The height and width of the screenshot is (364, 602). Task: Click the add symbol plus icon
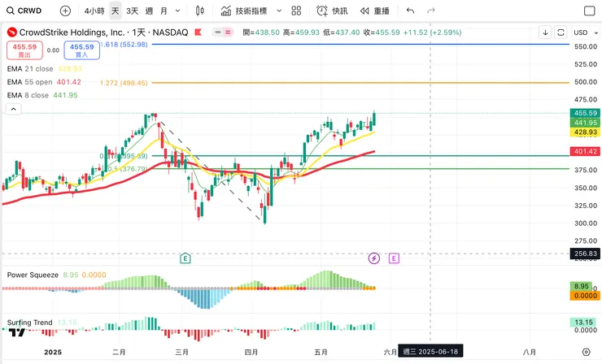65,11
